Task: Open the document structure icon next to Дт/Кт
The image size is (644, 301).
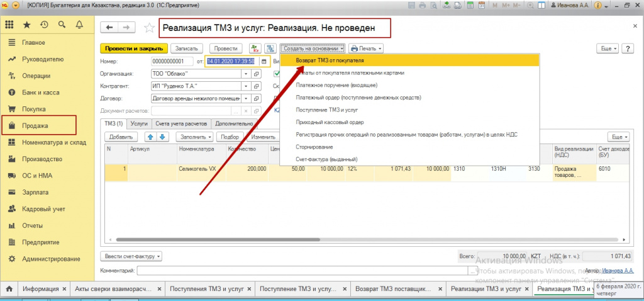Action: tap(270, 48)
